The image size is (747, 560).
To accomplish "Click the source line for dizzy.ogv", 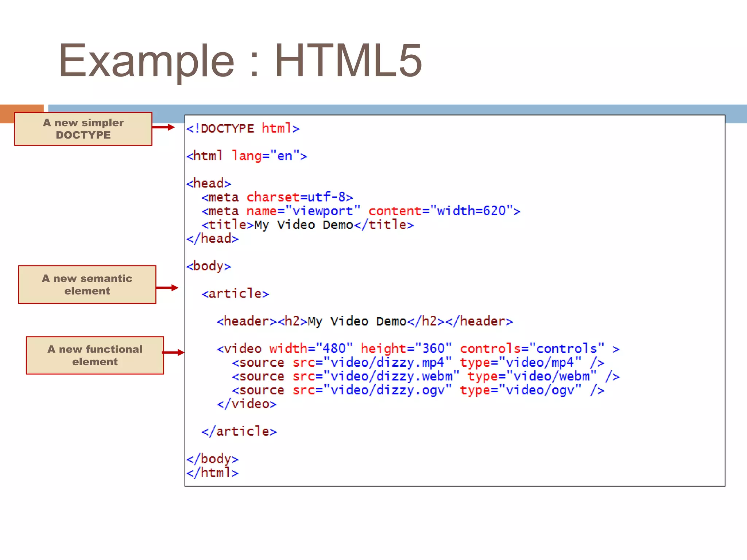I will click(x=418, y=390).
